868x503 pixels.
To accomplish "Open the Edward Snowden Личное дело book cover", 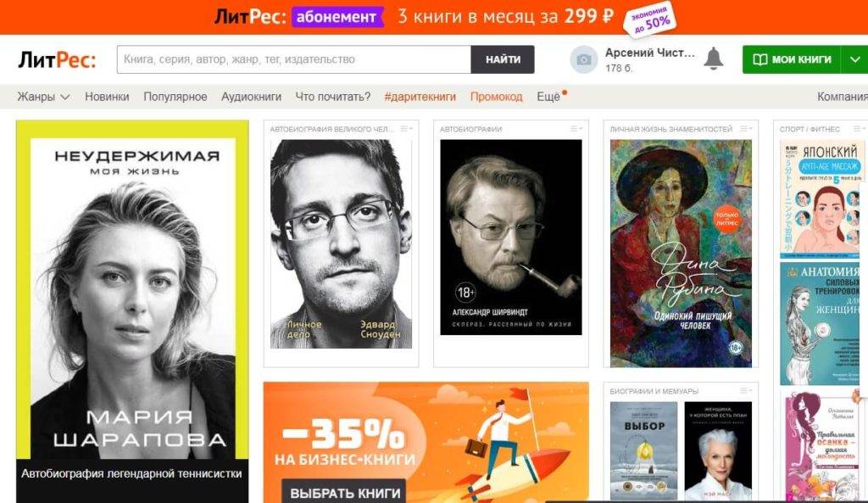I will tap(341, 243).
